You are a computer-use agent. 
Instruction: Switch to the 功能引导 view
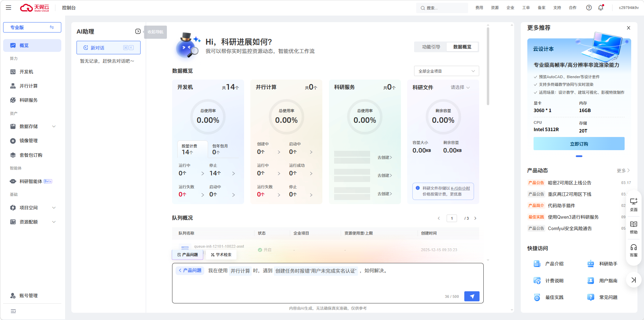coord(431,47)
